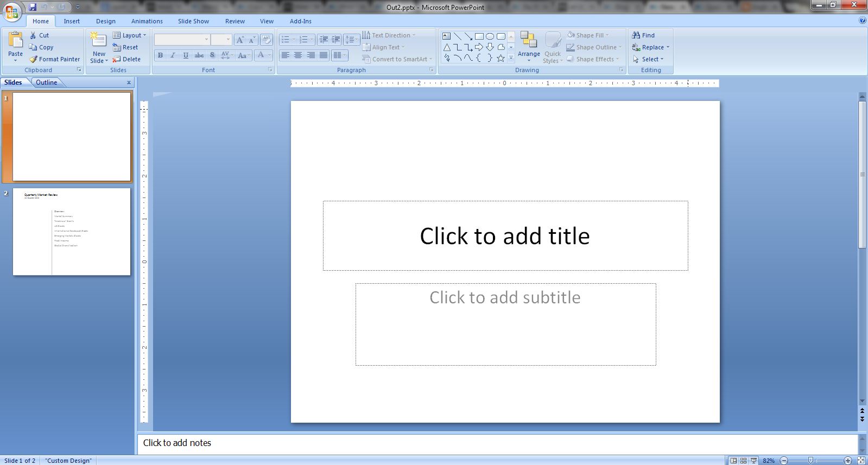The height and width of the screenshot is (465, 868).
Task: Shrink font size button
Action: coord(251,40)
